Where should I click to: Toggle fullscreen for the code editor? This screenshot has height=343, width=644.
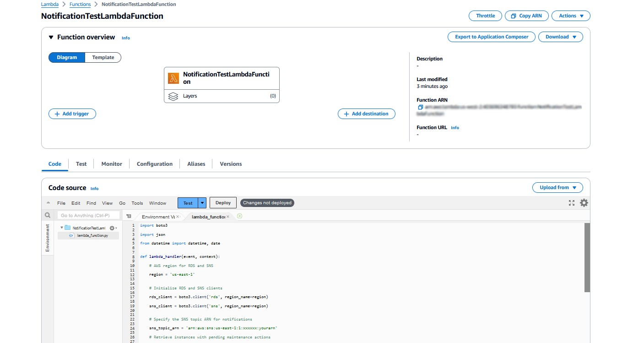coord(572,203)
